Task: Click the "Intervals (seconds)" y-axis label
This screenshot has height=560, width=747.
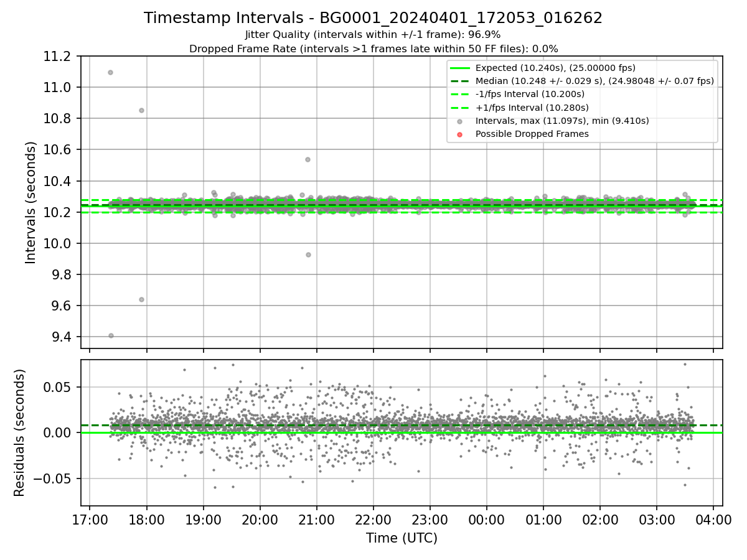Action: pyautogui.click(x=31, y=202)
